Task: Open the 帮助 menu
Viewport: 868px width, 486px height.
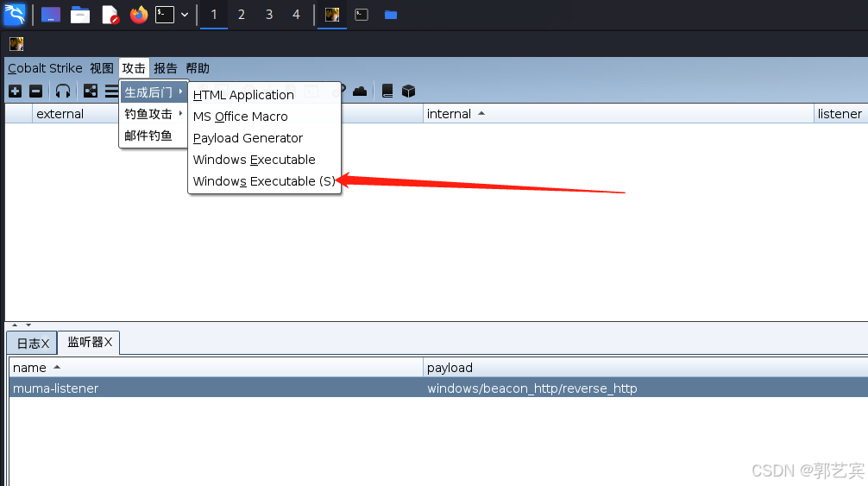Action: 198,68
